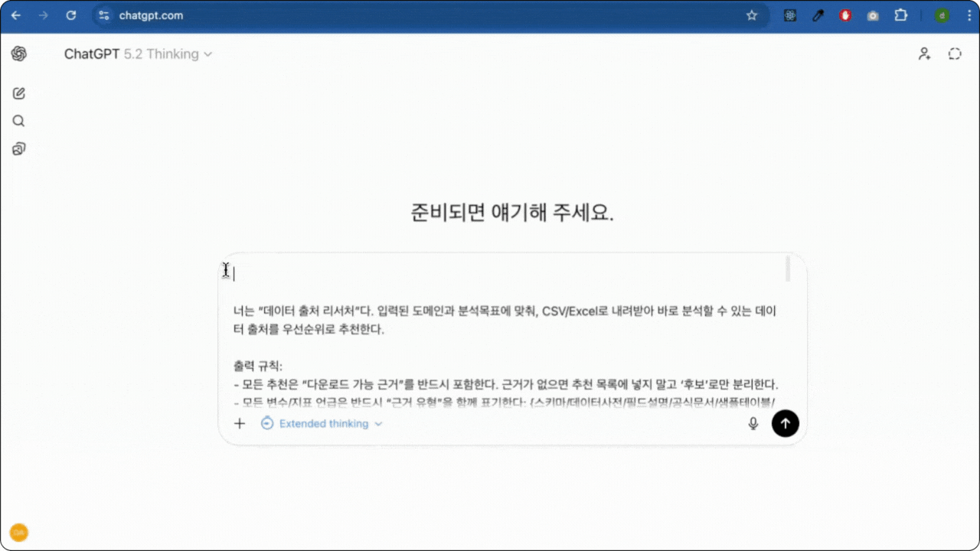Open the user profile avatar at bottom left
Image resolution: width=980 pixels, height=551 pixels.
pyautogui.click(x=19, y=533)
